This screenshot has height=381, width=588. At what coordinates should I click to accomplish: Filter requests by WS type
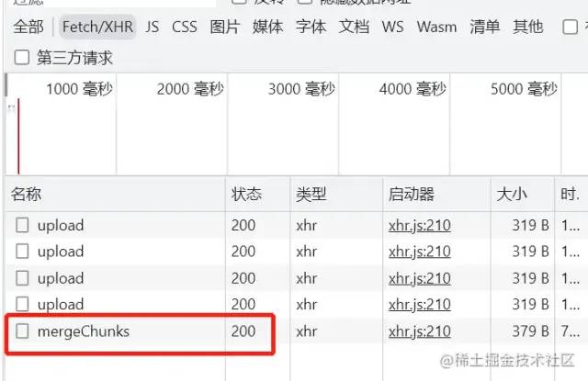pos(392,27)
